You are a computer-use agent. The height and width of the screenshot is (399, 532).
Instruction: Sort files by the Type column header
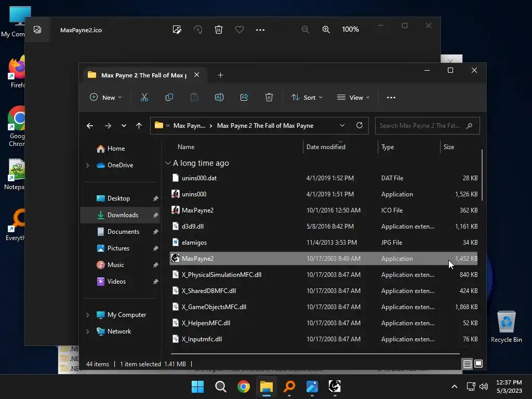point(388,147)
